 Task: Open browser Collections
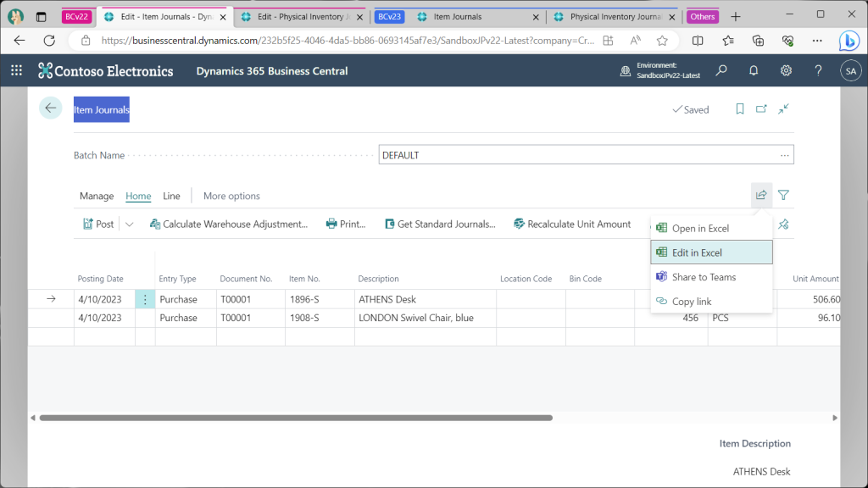tap(758, 41)
